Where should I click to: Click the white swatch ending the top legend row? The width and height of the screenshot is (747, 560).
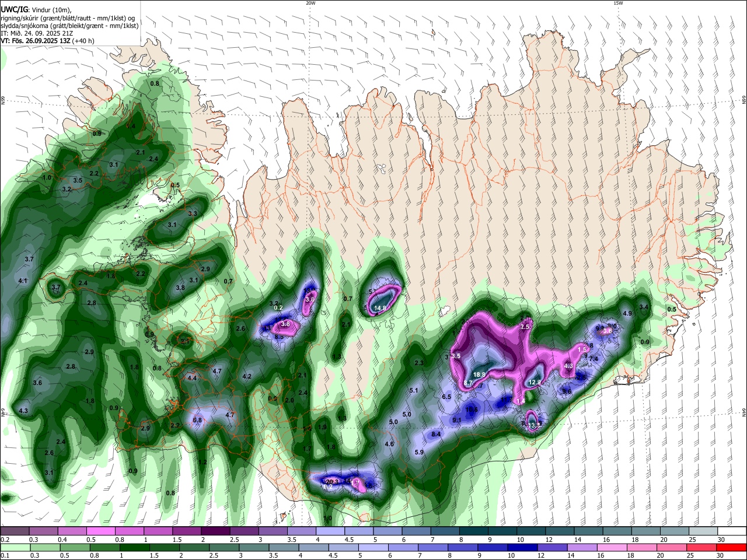pos(731,531)
